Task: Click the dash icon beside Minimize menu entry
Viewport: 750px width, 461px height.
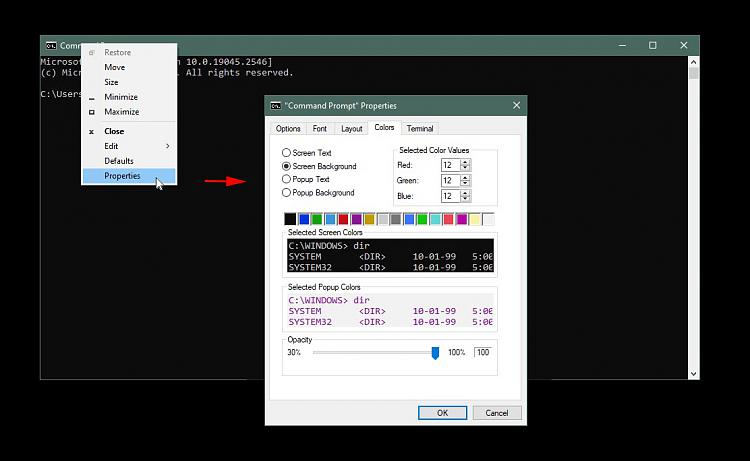Action: [92, 99]
